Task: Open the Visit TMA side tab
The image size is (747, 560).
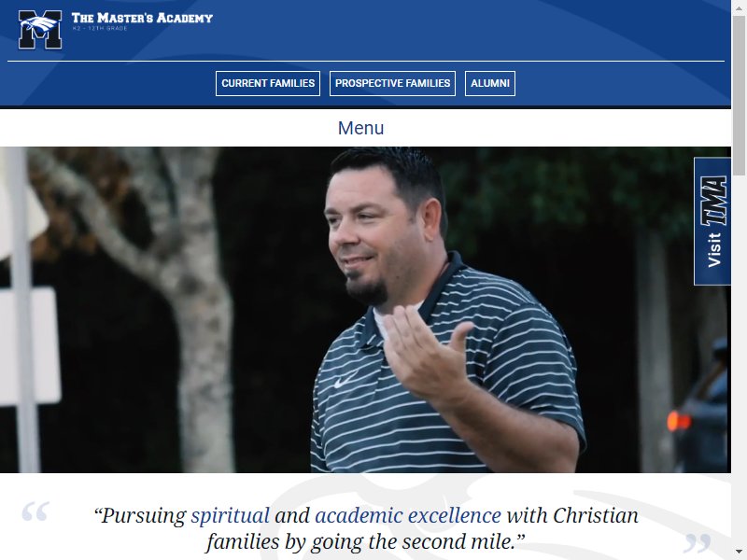Action: [x=712, y=221]
